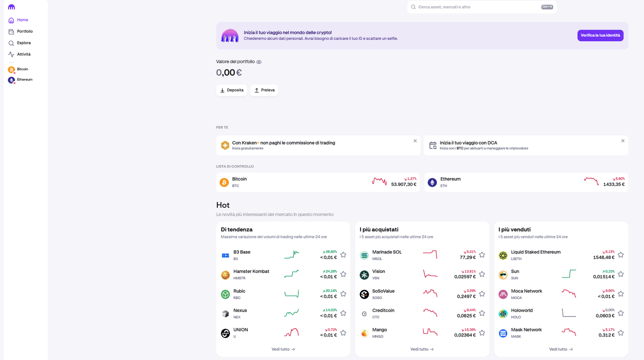Click 'Vedi tutto' under Di tendenza

click(x=283, y=349)
